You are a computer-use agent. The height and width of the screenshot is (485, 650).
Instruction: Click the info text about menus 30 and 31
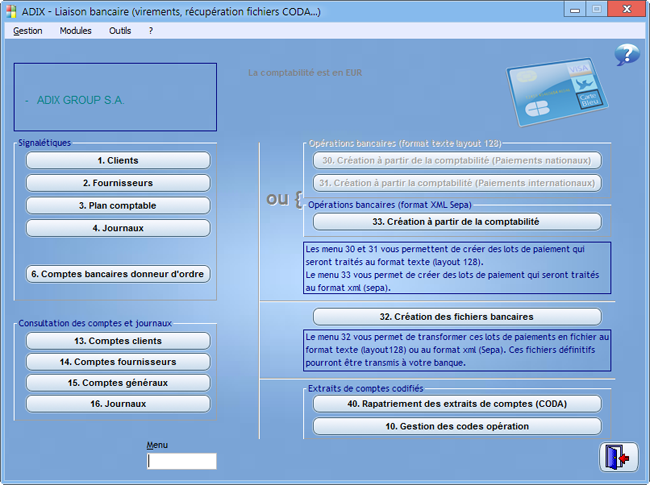click(457, 268)
